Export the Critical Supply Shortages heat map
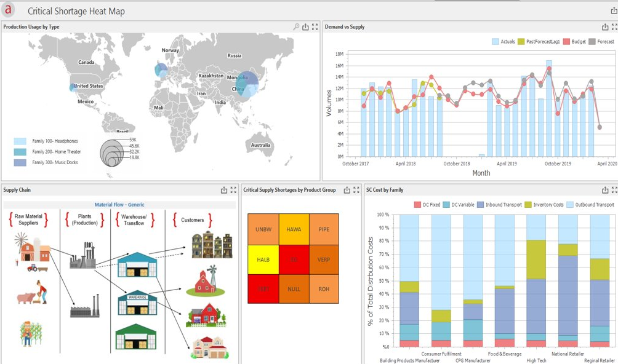The width and height of the screenshot is (618, 364). [x=347, y=190]
